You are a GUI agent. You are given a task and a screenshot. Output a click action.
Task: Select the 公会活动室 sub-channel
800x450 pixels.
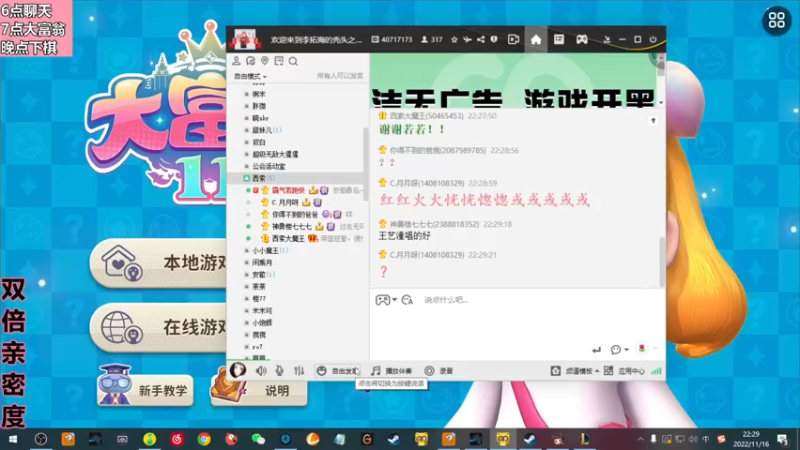pos(268,166)
